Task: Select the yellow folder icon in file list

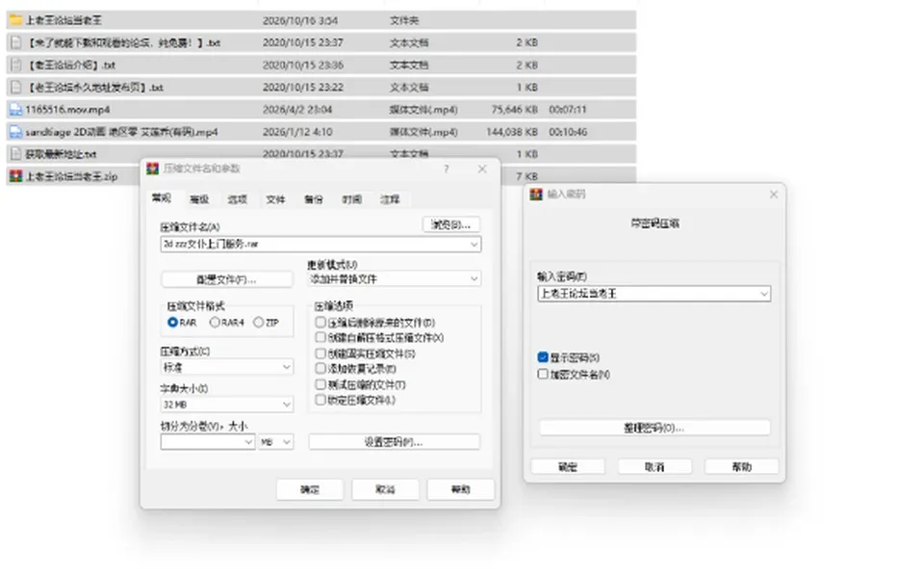Action: (x=16, y=20)
